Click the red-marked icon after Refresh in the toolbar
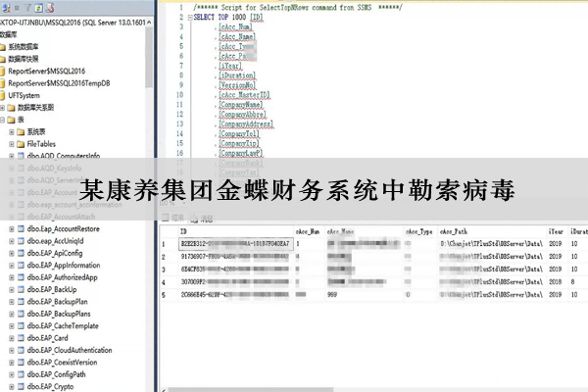 coord(50,7)
